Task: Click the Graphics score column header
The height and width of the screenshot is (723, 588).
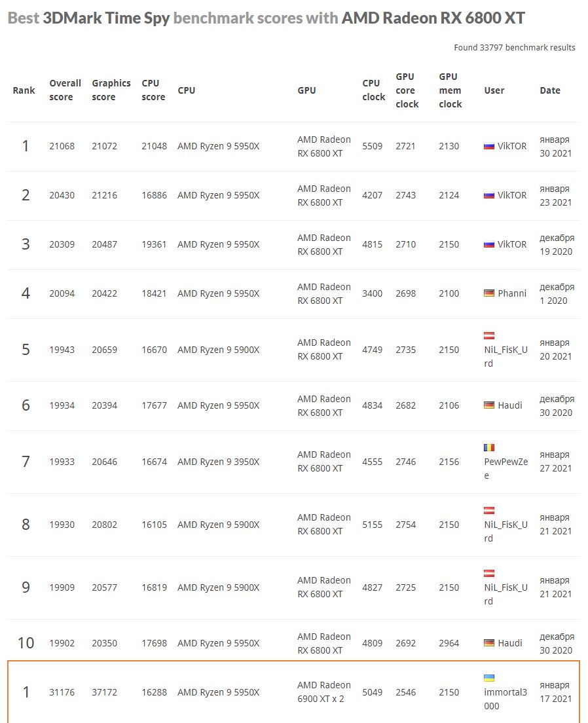Action: point(111,90)
